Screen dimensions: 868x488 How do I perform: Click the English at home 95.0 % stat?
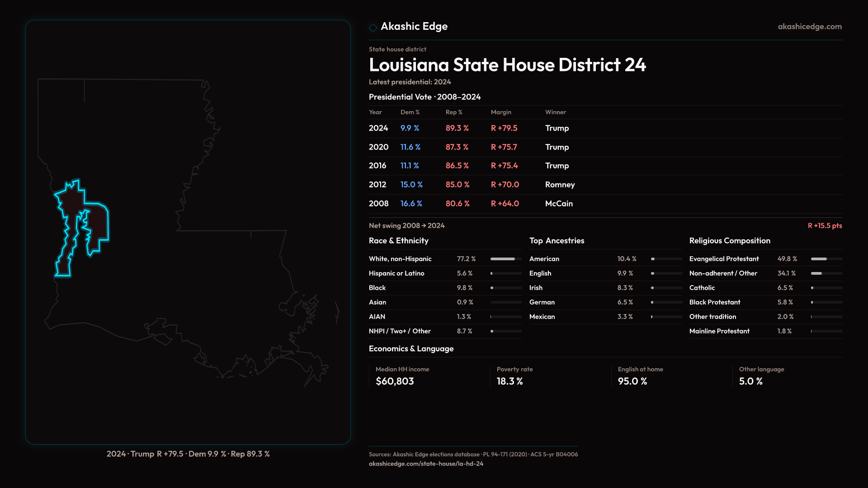[632, 381]
